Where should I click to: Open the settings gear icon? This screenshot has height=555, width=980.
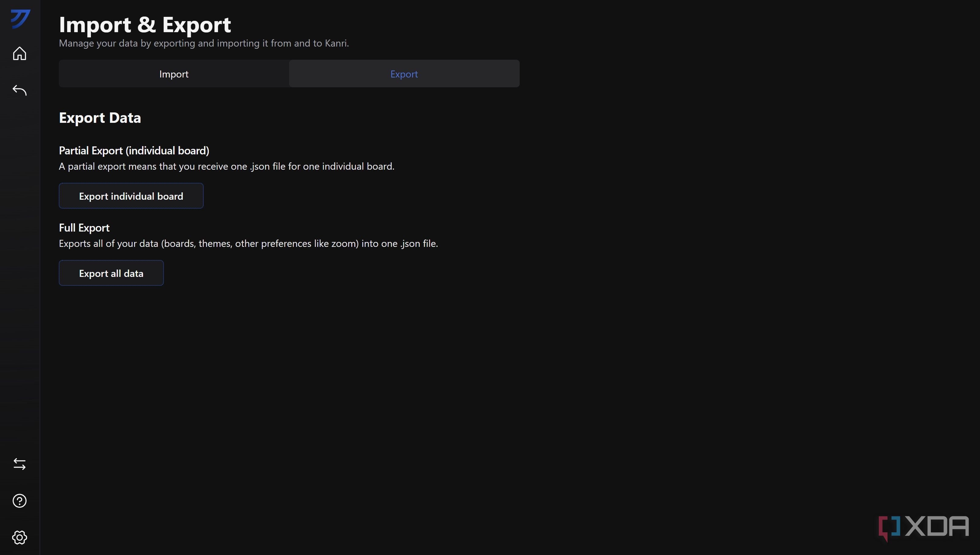point(19,538)
